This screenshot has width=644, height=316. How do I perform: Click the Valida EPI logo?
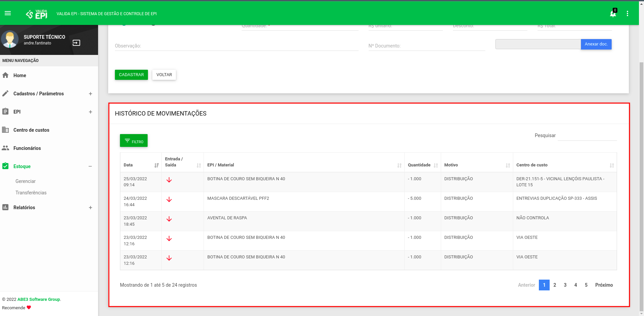(x=37, y=14)
